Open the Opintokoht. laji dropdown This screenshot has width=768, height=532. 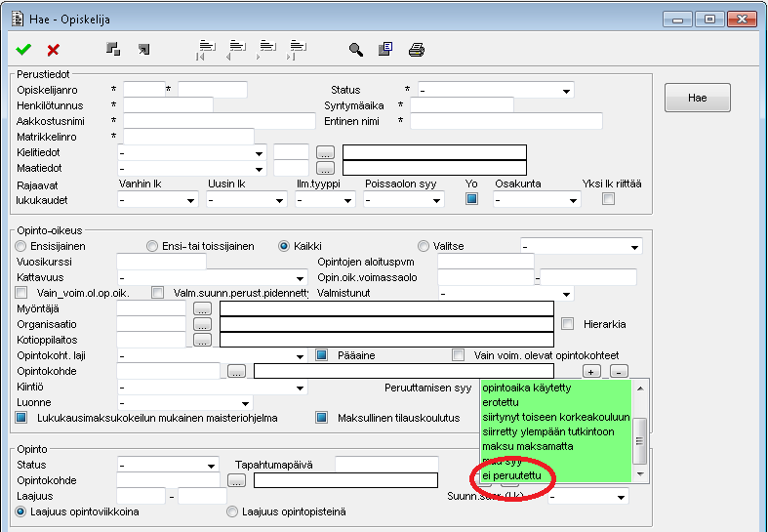212,356
